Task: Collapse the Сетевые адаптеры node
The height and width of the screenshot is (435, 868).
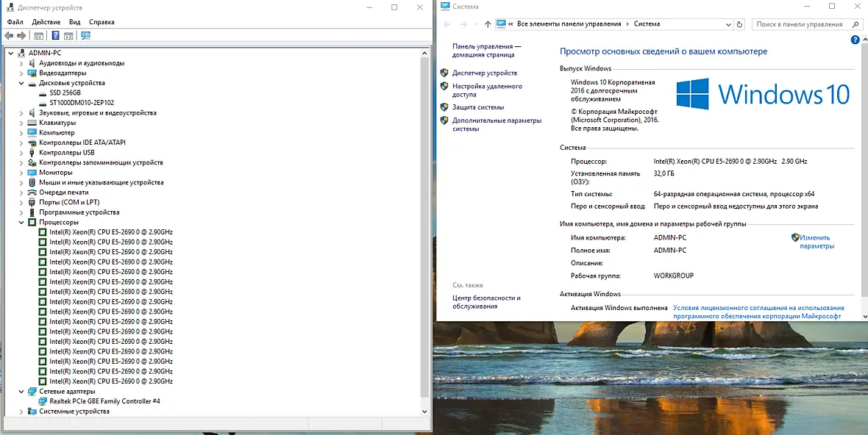Action: pyautogui.click(x=21, y=392)
